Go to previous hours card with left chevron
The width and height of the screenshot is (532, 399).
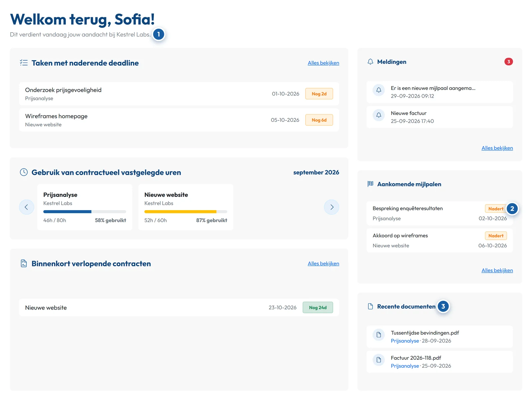(27, 207)
